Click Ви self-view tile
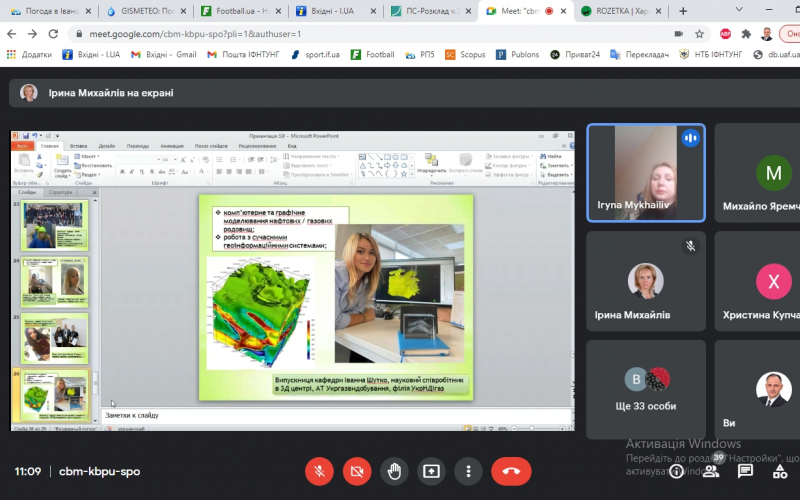 (x=757, y=390)
